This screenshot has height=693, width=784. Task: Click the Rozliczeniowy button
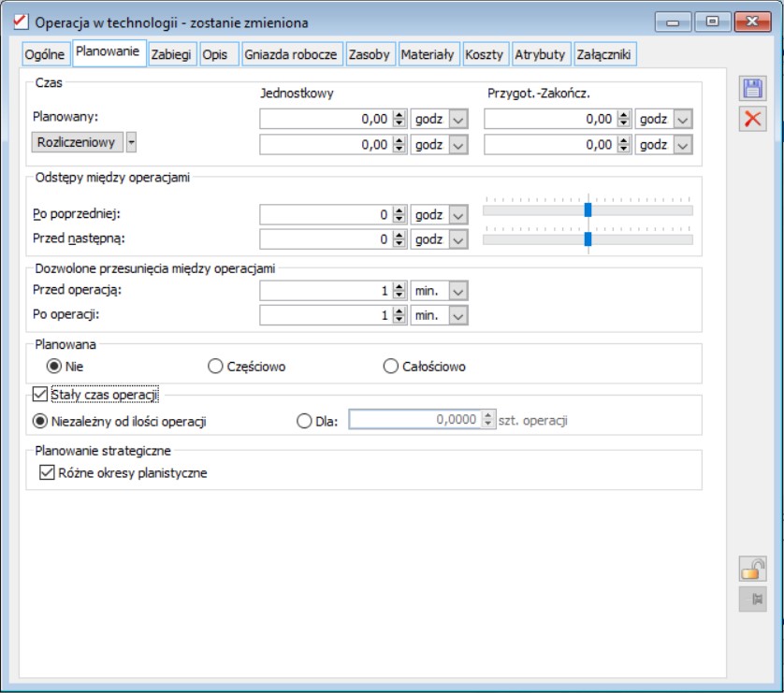coord(77,142)
